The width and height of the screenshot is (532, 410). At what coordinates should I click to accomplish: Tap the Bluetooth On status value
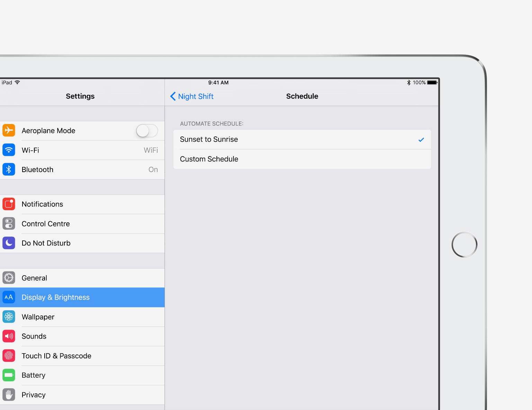(153, 169)
